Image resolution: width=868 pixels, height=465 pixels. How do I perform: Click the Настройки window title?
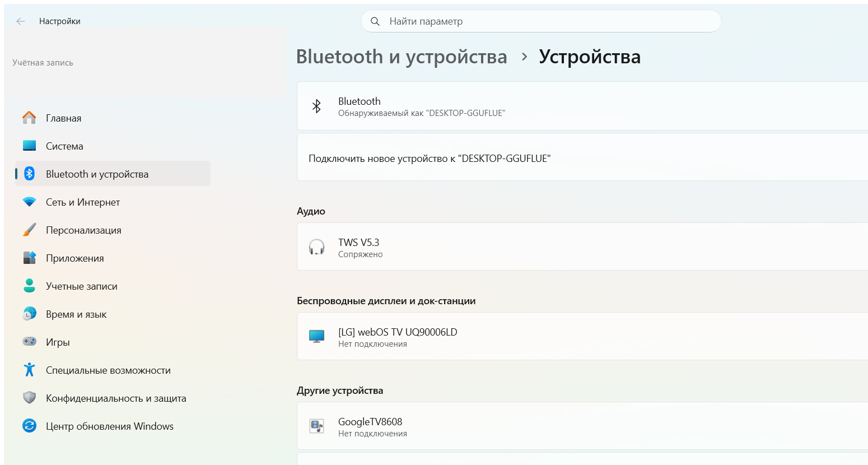(59, 21)
